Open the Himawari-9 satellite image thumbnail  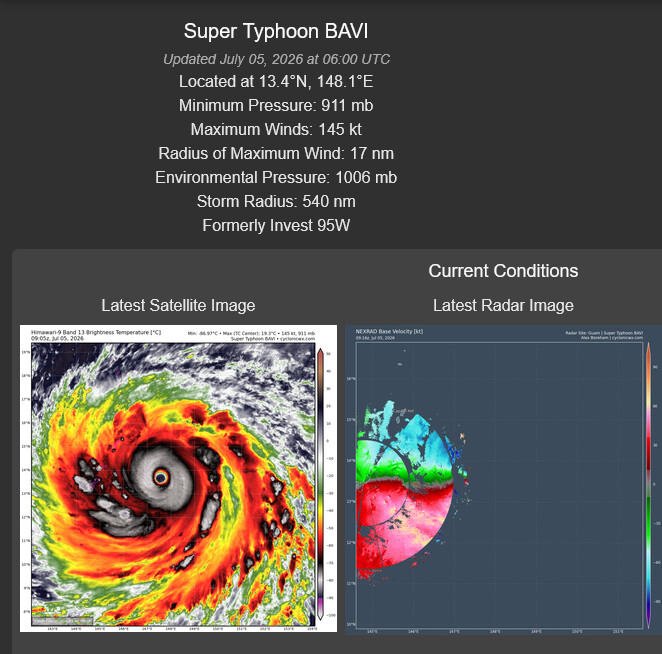[178, 478]
